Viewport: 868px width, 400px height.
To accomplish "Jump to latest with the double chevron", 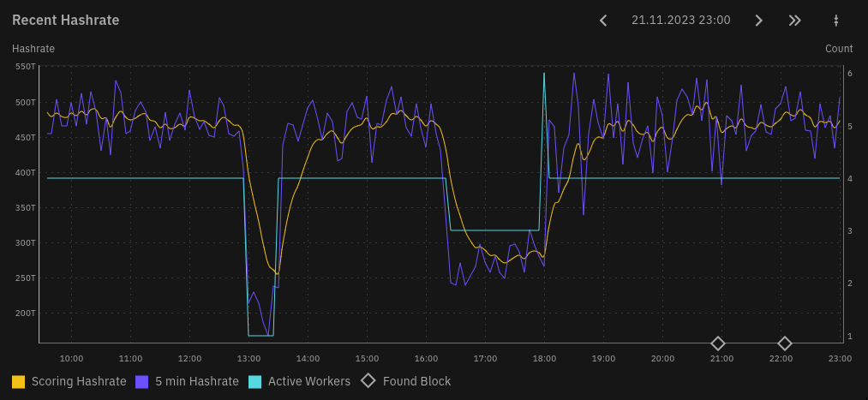I will click(795, 21).
